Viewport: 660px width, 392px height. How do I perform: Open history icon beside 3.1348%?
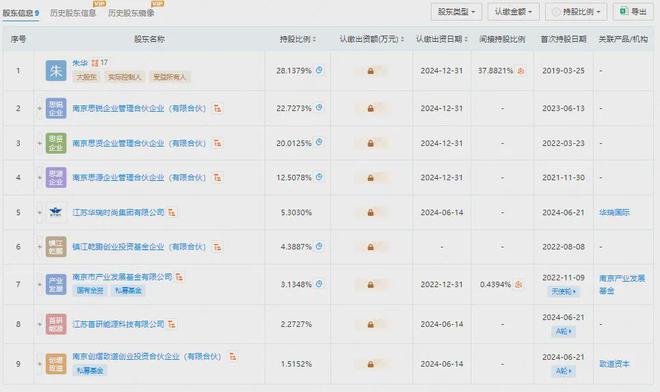(x=319, y=284)
